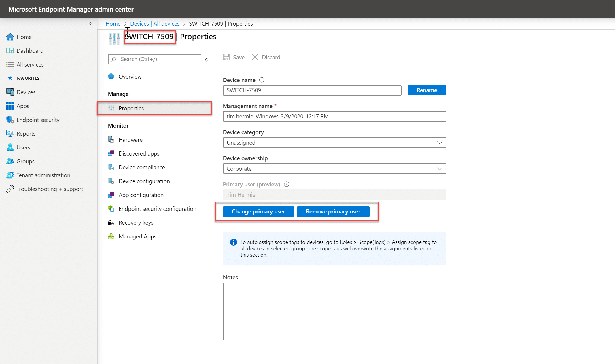Click the App configuration icon
Viewport: 615px width, 364px height.
[111, 195]
